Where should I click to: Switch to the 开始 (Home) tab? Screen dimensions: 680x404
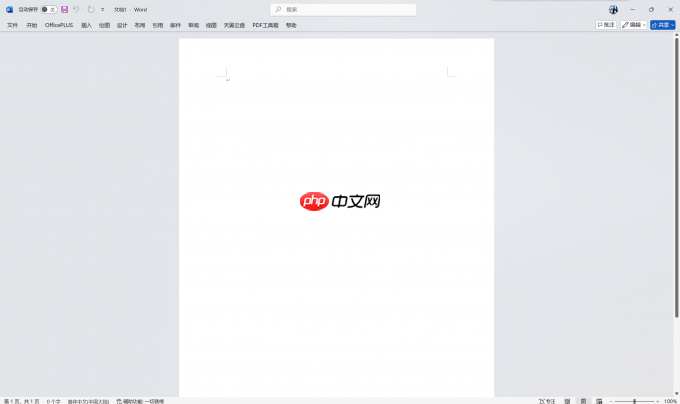pos(32,25)
